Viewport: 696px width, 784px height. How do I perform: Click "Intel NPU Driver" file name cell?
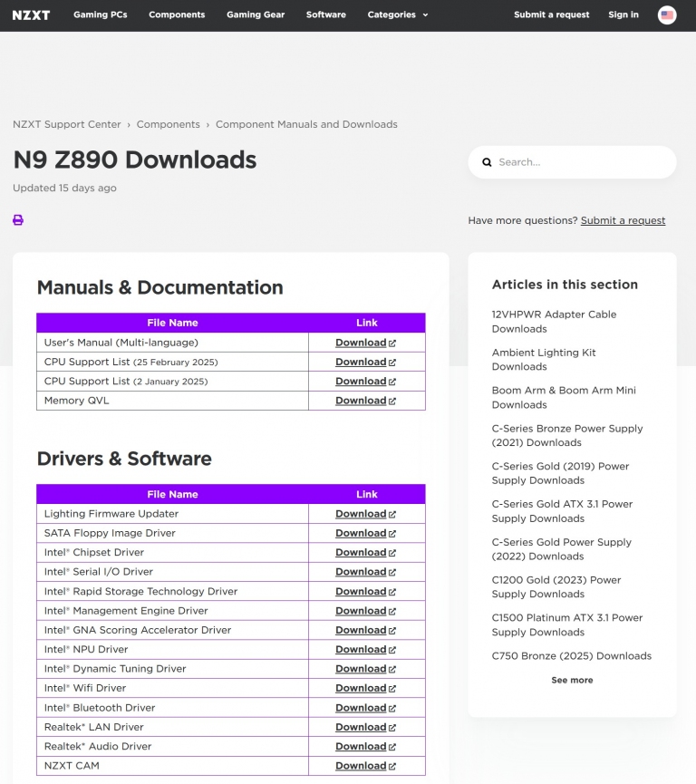172,650
